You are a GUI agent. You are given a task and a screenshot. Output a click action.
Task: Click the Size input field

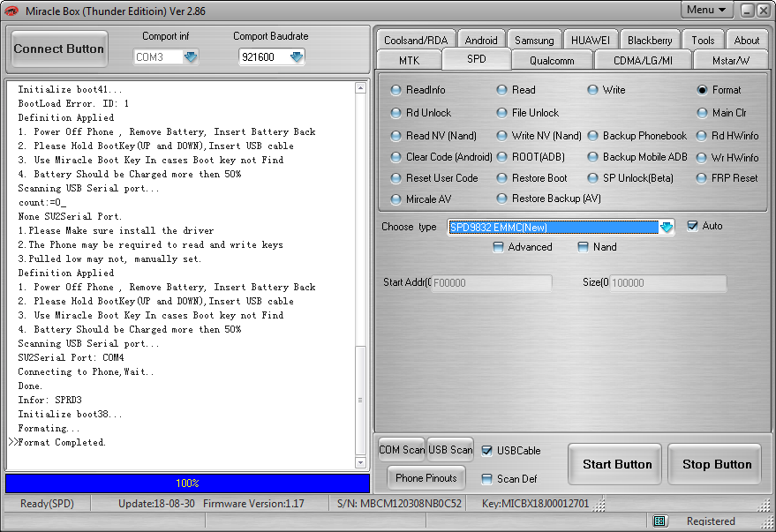tap(668, 283)
